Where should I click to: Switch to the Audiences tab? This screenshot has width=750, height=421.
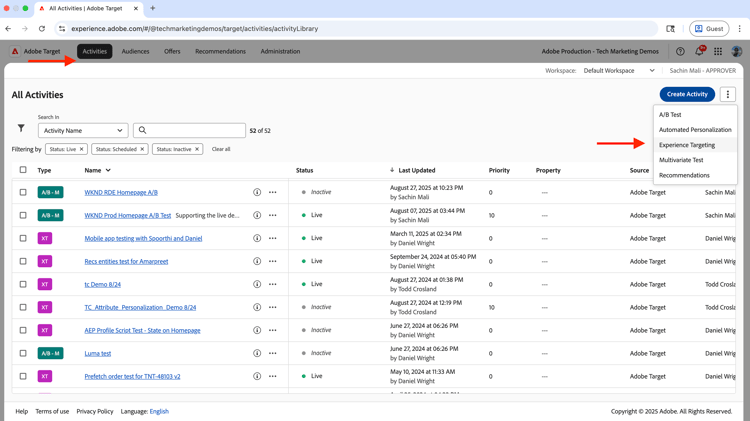click(135, 51)
